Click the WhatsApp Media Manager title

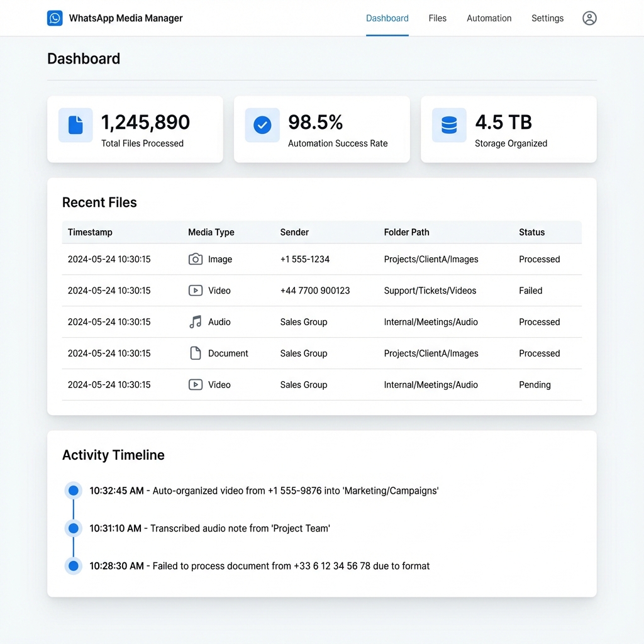click(x=126, y=18)
